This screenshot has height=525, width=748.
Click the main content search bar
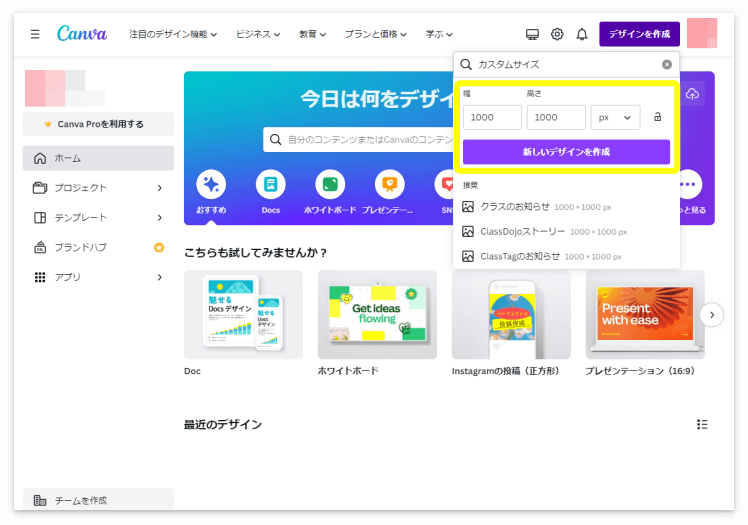(x=358, y=140)
